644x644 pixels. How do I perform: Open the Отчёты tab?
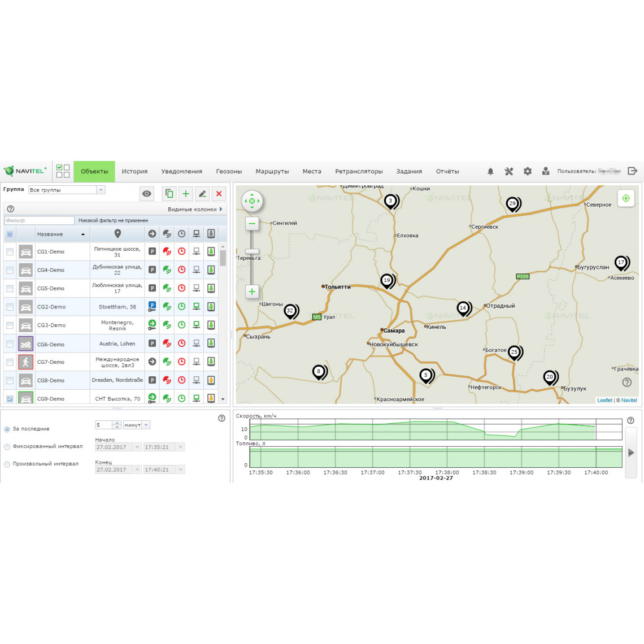[x=447, y=171]
